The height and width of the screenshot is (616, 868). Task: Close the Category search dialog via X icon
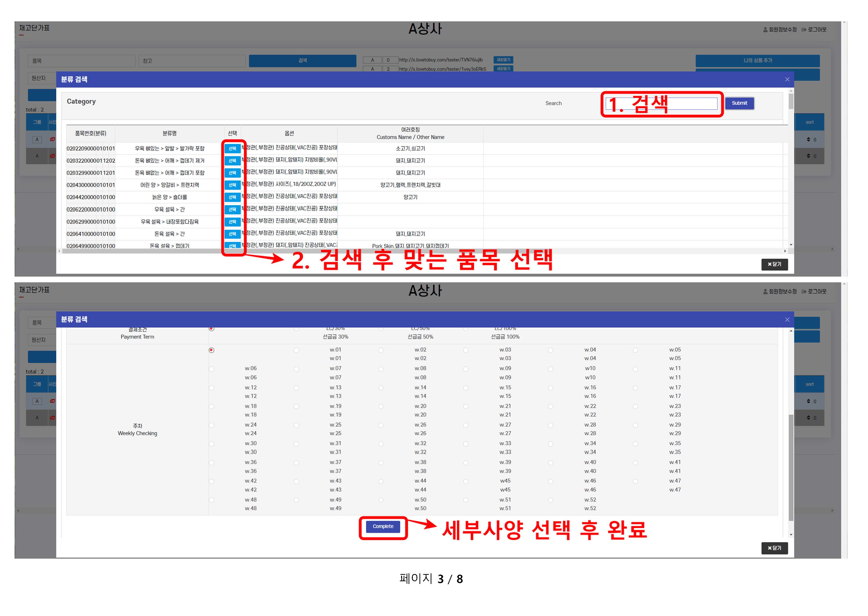[x=787, y=79]
